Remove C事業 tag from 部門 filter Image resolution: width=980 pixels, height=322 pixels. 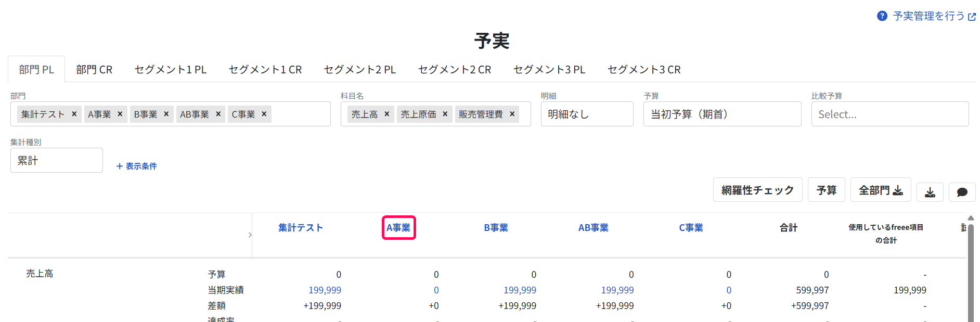[x=264, y=114]
